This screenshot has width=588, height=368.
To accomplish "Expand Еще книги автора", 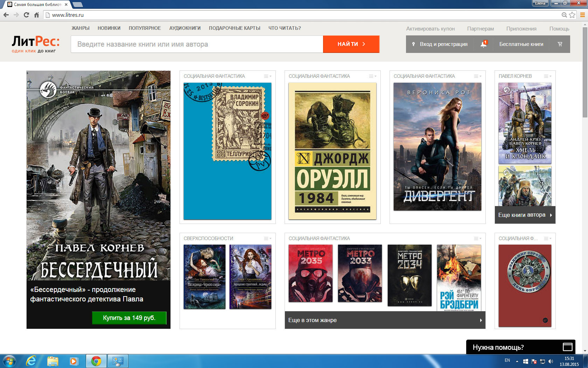I will (525, 215).
